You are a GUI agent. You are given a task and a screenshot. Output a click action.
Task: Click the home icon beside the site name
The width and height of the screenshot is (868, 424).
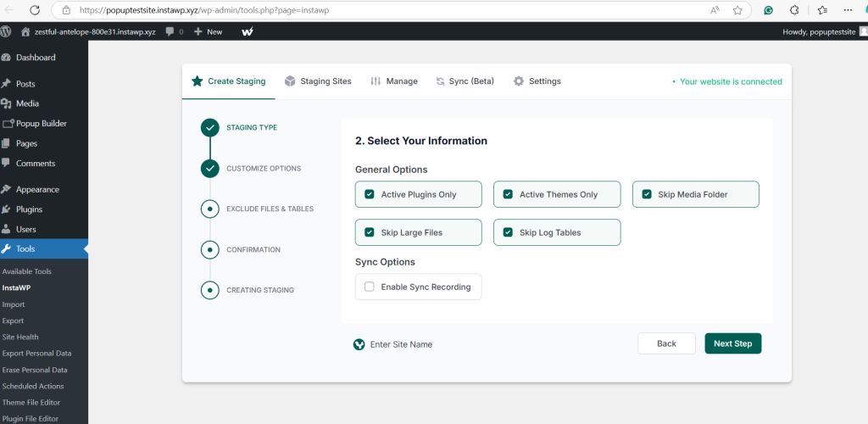[x=25, y=32]
